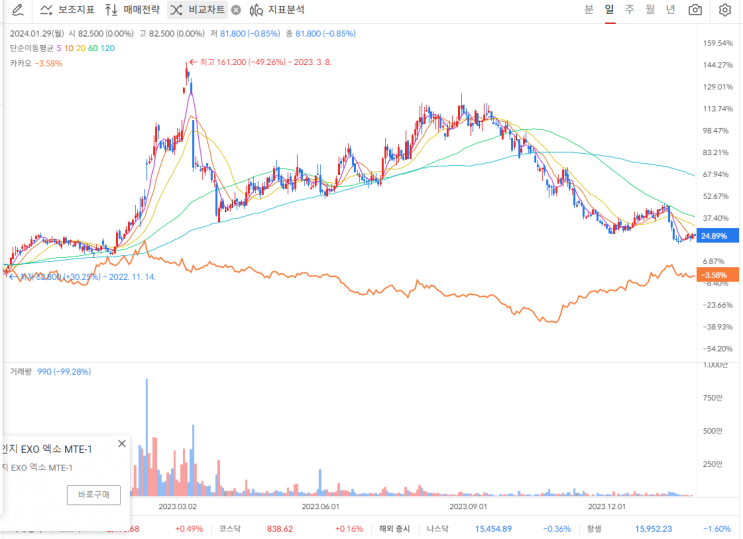Click the 바로구매 buy now button
Screen dimensions: 743x539
click(94, 495)
